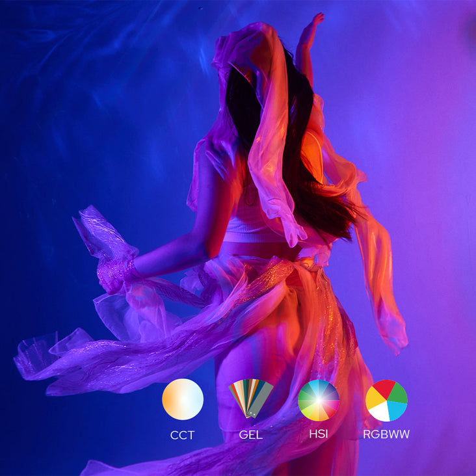
Task: Pick the green segment of RGBWW wheel
Action: click(398, 391)
